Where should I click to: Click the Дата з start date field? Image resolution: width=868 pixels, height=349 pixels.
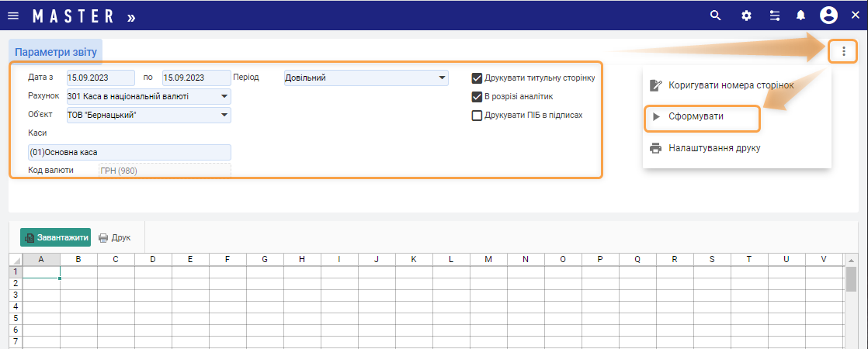pyautogui.click(x=100, y=78)
